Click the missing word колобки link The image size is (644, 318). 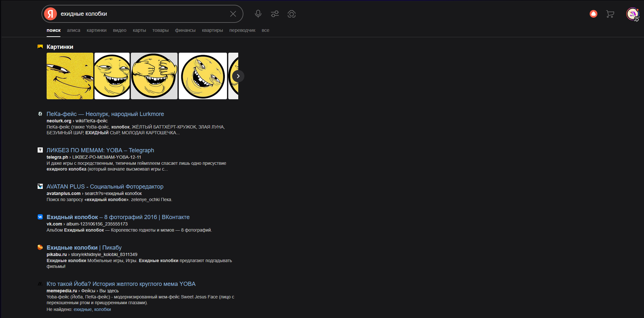[103, 309]
